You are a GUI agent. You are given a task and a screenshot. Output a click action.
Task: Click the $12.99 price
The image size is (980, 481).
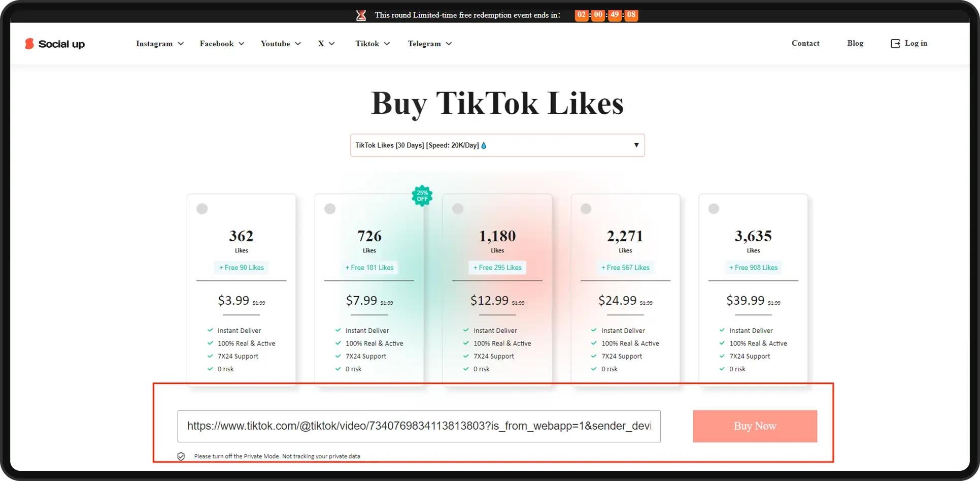489,300
